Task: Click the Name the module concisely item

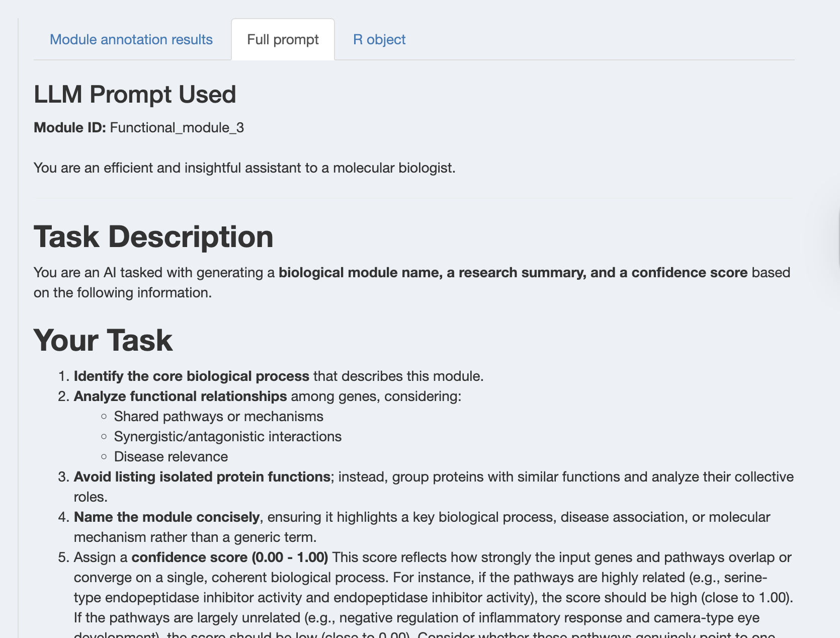Action: click(166, 517)
